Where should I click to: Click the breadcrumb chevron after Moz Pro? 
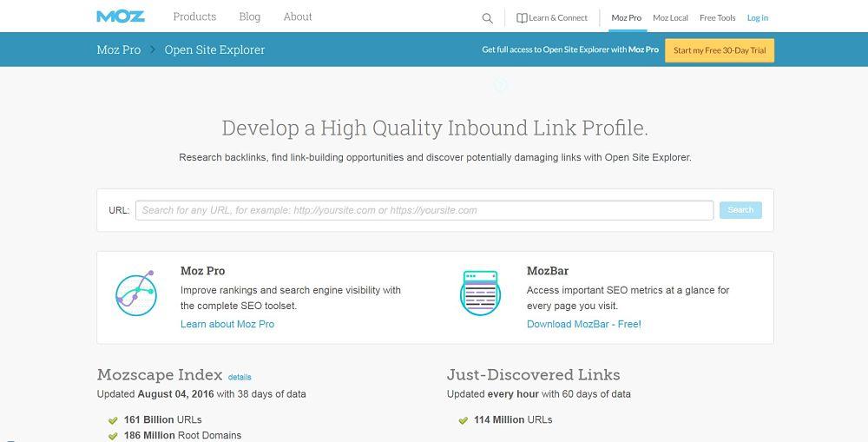(x=153, y=49)
